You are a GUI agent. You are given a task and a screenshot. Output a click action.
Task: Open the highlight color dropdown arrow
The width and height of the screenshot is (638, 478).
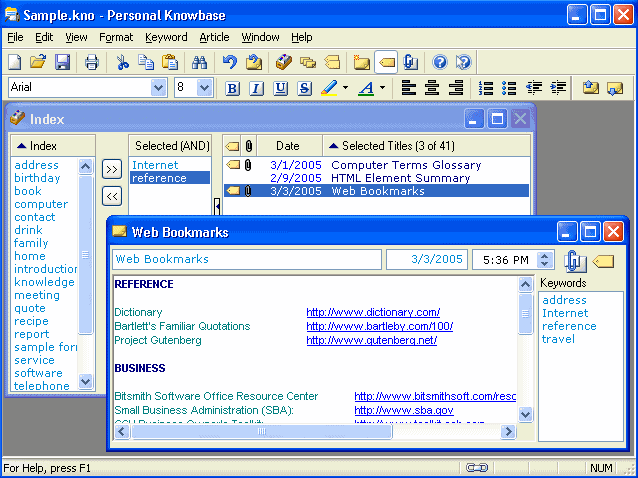click(x=345, y=88)
